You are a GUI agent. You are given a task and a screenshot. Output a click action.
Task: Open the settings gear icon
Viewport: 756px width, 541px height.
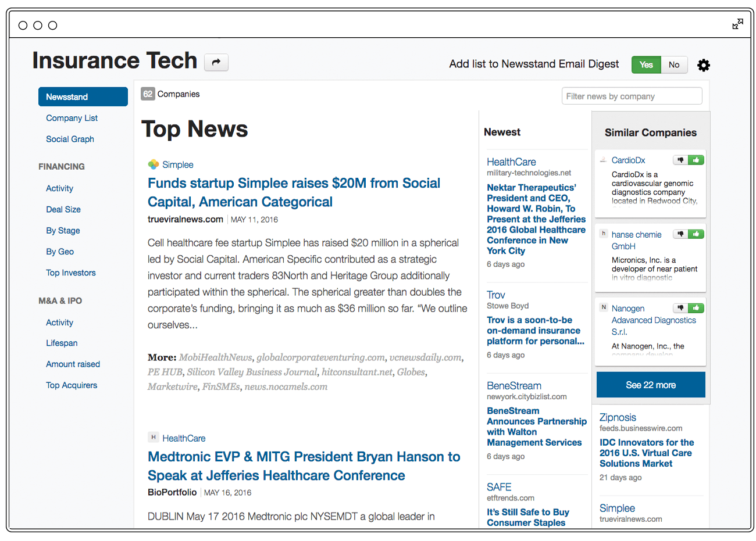point(704,65)
